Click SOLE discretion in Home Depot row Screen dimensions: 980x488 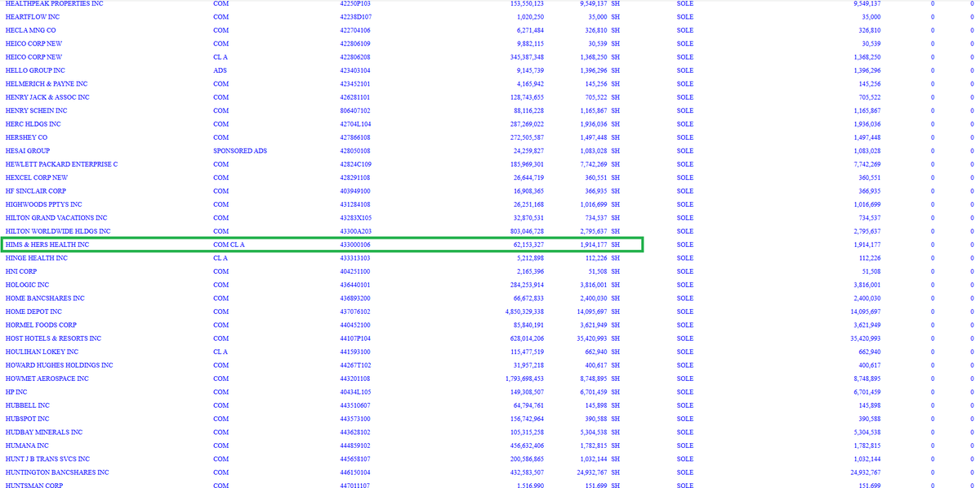pyautogui.click(x=685, y=311)
